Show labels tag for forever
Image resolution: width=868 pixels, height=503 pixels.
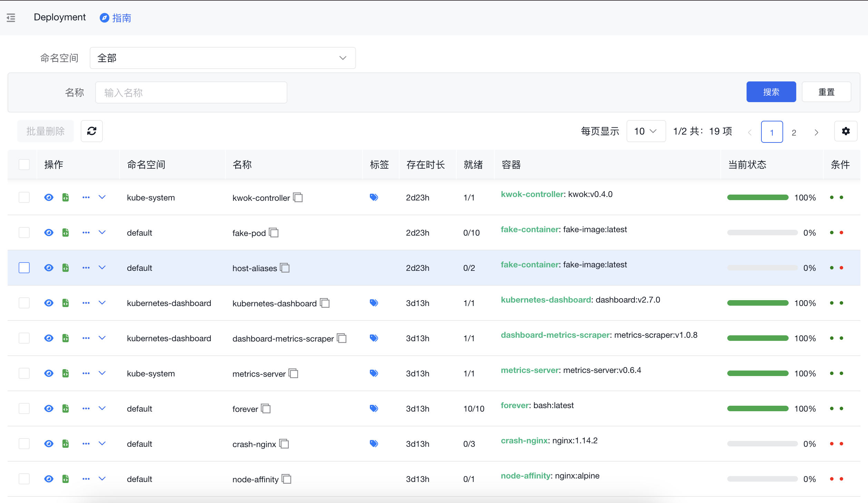(x=374, y=408)
